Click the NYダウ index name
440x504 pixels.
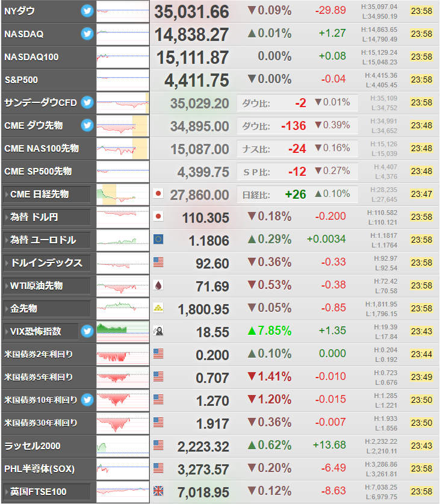[x=20, y=11]
